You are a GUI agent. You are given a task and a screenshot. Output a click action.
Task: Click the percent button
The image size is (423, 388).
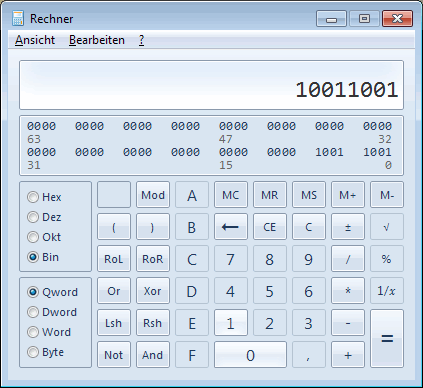[387, 259]
